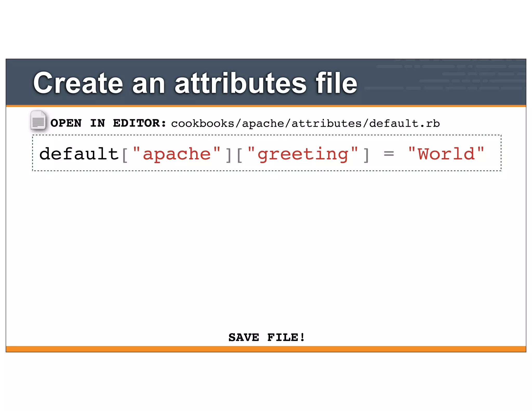Click the "apache" string in code
The height and width of the screenshot is (411, 532).
(x=177, y=154)
